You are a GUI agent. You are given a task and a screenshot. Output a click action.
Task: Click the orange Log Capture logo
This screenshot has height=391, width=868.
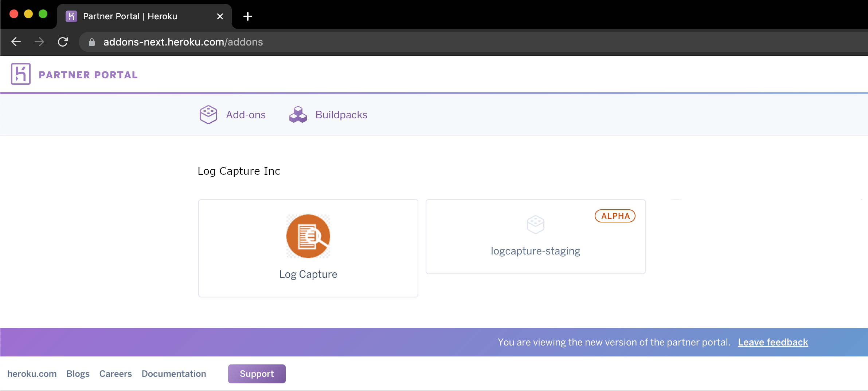click(x=308, y=236)
